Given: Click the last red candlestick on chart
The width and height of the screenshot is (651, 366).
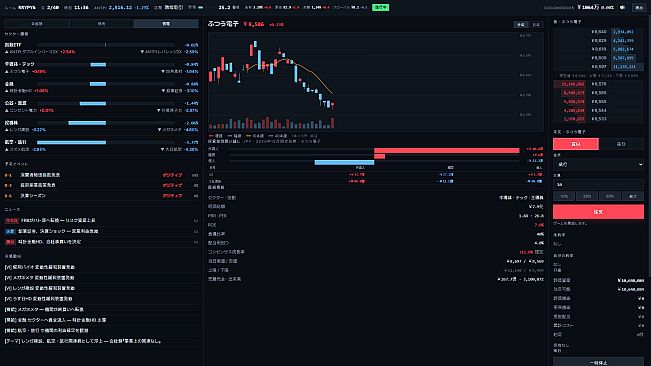Looking at the screenshot, I should 333,105.
